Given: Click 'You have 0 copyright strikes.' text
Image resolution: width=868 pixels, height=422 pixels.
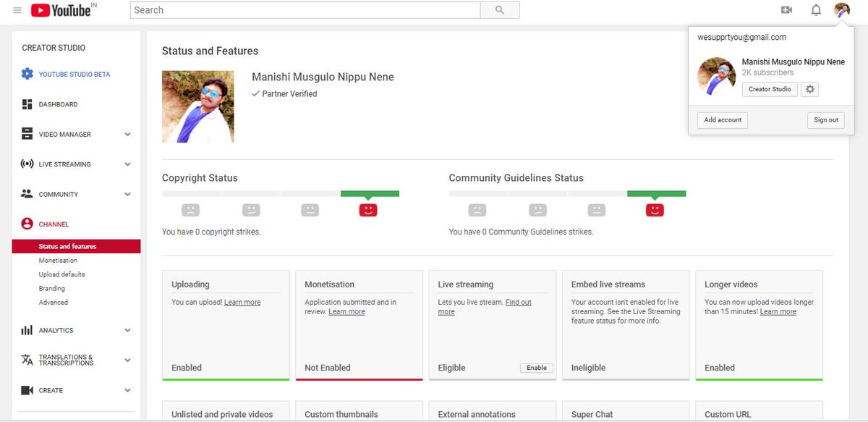Looking at the screenshot, I should click(x=211, y=232).
